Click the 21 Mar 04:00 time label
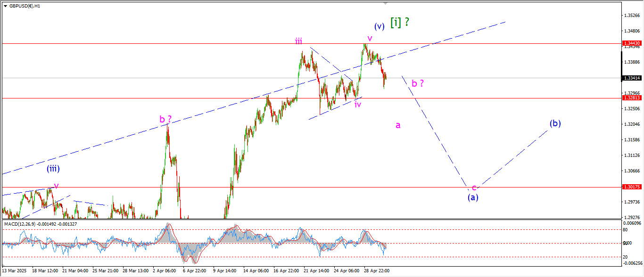Image resolution: width=644 pixels, height=277 pixels. point(75,271)
